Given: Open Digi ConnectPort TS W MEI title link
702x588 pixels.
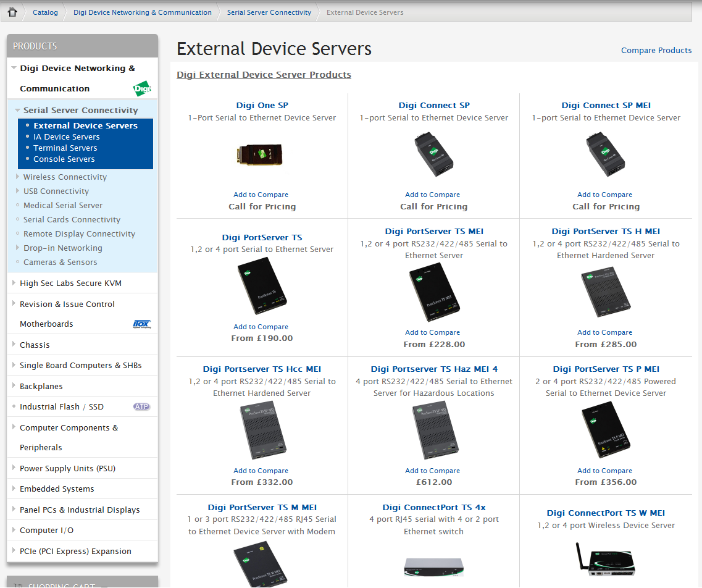Looking at the screenshot, I should coord(606,513).
